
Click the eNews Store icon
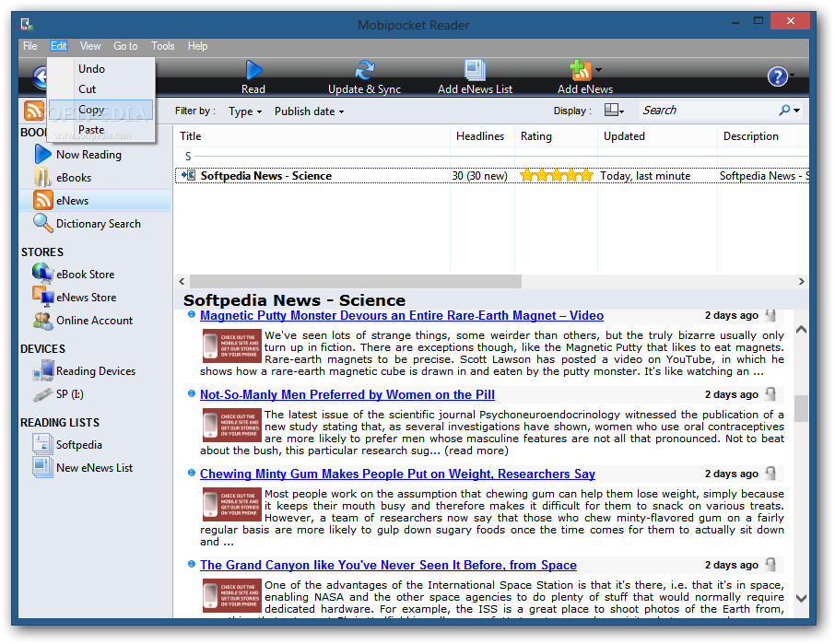tap(42, 297)
